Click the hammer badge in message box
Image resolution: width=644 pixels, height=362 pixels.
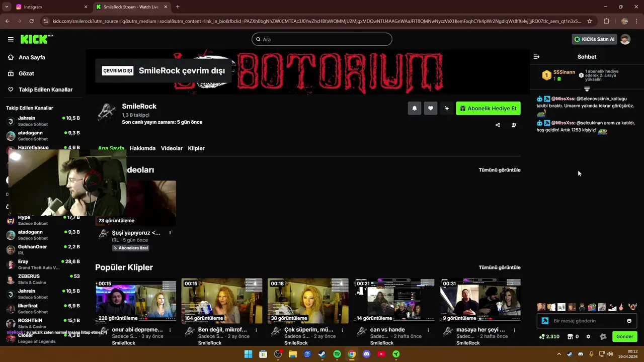point(545,321)
